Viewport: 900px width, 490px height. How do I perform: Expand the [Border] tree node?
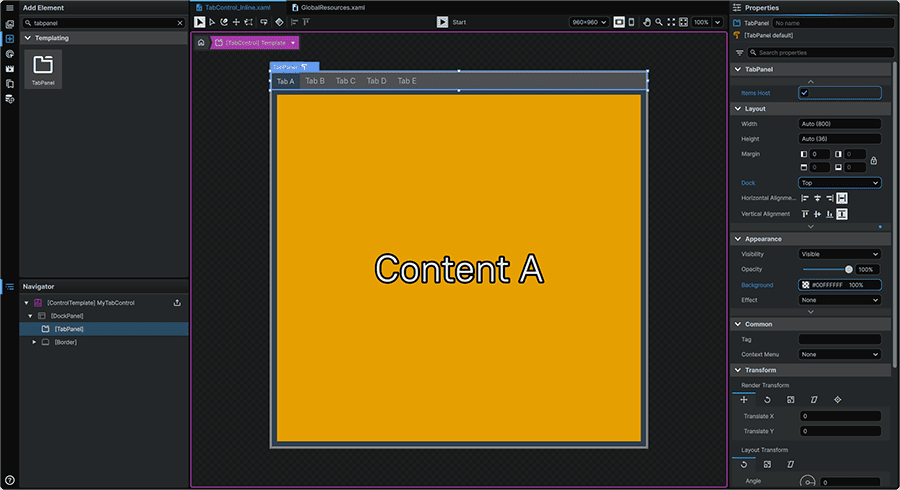pyautogui.click(x=34, y=342)
